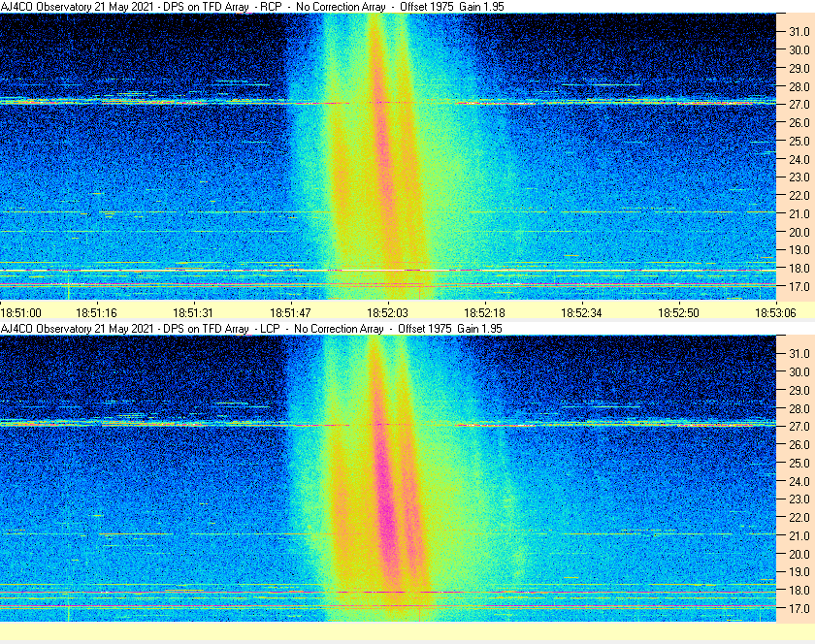815x644 pixels.
Task: Click the RCP spectrogram title text
Action: pos(252,7)
